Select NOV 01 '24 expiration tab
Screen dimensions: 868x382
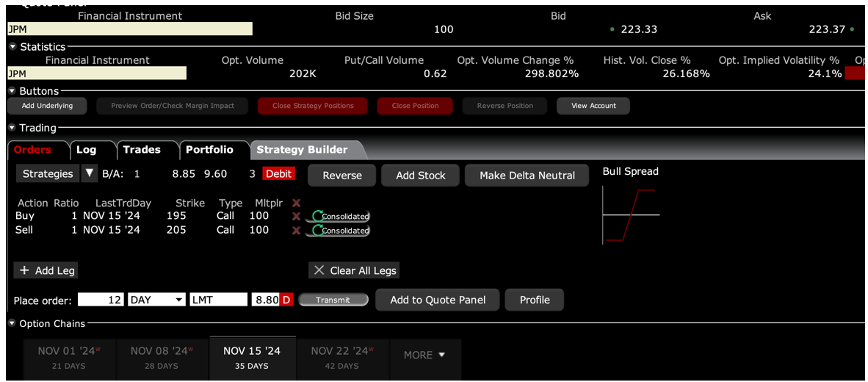[x=70, y=358]
